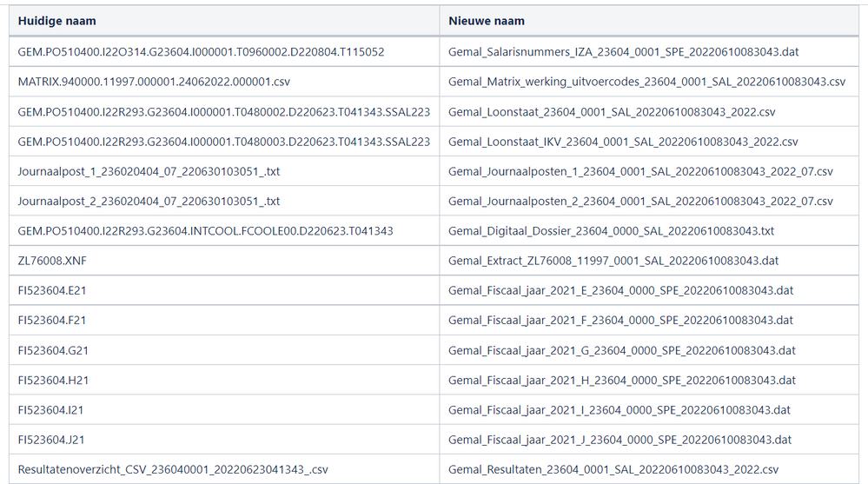Click the Gemal_Journaalposten_1 csv cell
Viewport: 868px width, 484px height.
click(x=640, y=172)
